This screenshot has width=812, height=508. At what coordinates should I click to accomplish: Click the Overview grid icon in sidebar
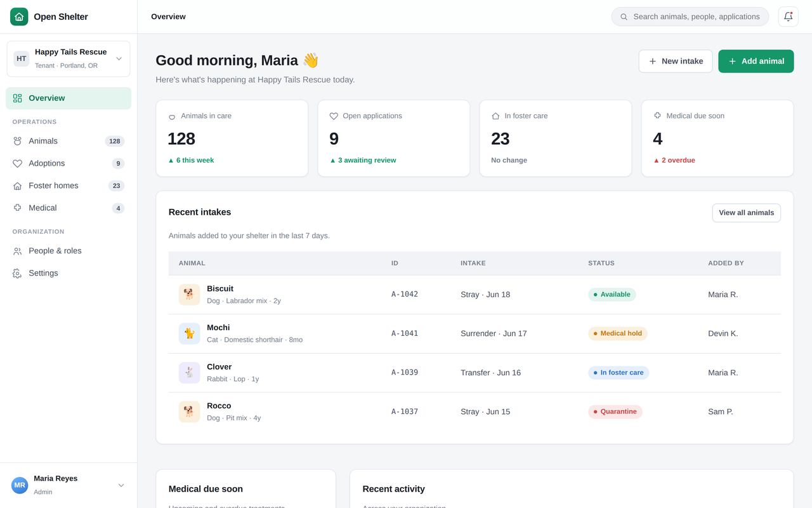[17, 98]
